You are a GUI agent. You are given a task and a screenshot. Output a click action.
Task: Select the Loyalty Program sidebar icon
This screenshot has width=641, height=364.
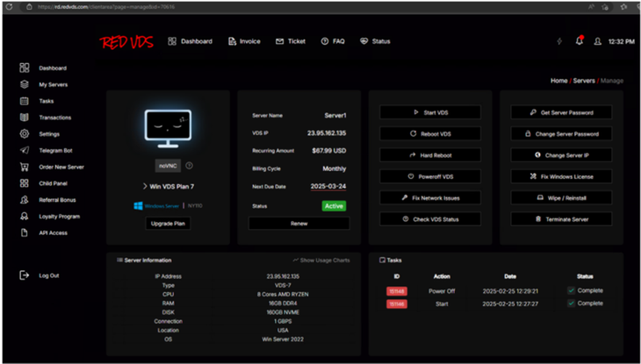(x=25, y=216)
